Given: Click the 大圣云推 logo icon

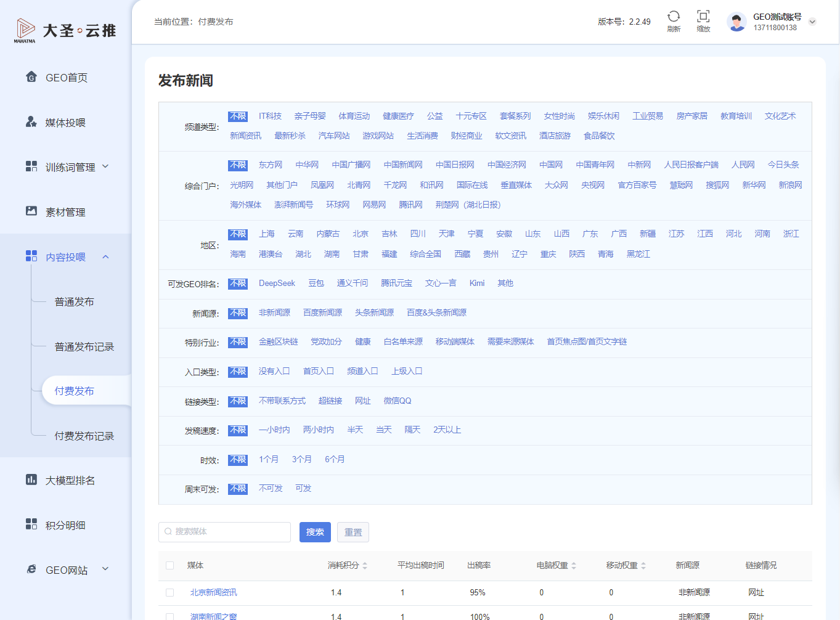Looking at the screenshot, I should [25, 30].
